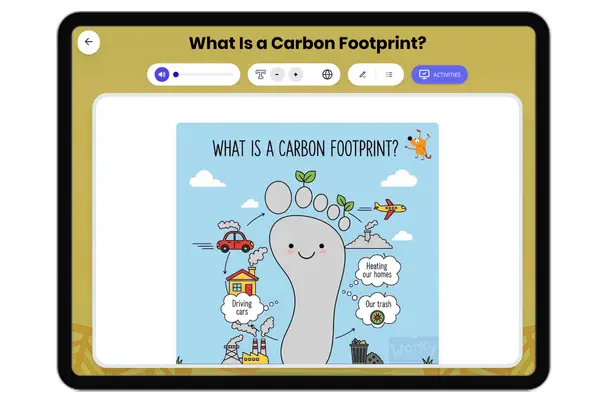Click the back arrow button
Viewport: 600px width, 400px height.
tap(89, 42)
